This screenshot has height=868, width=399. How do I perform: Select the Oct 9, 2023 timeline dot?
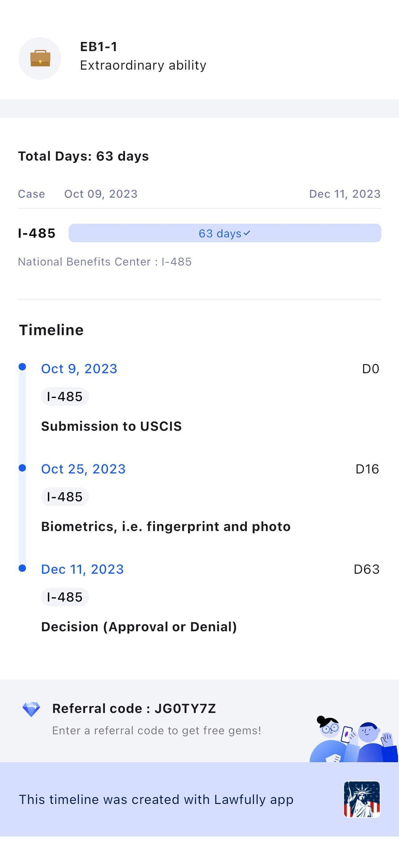tap(22, 366)
